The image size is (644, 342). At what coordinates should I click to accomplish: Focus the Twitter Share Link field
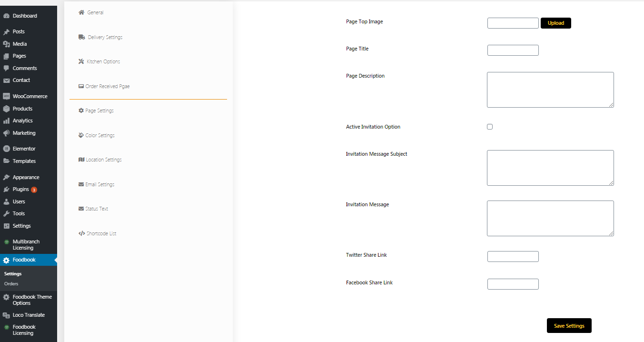tap(513, 256)
